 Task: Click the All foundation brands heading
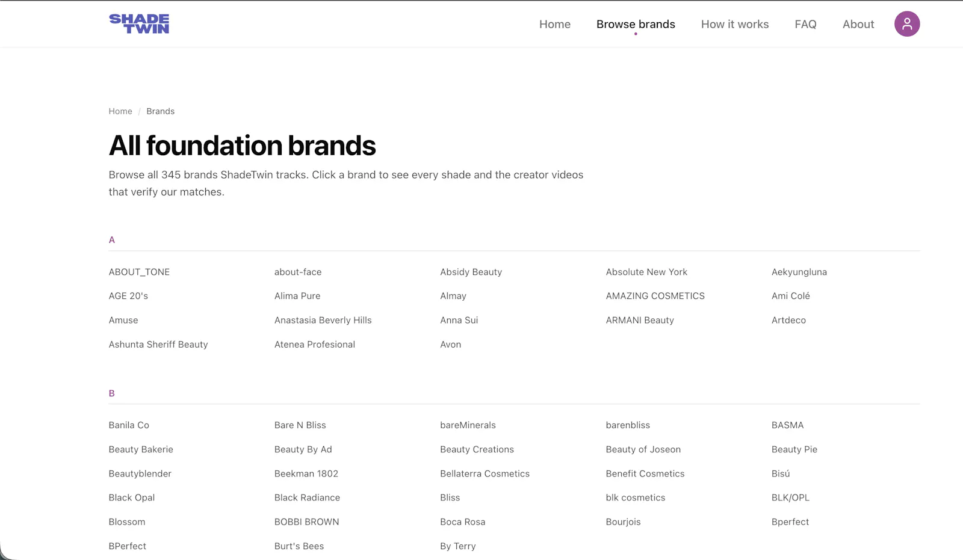[242, 146]
